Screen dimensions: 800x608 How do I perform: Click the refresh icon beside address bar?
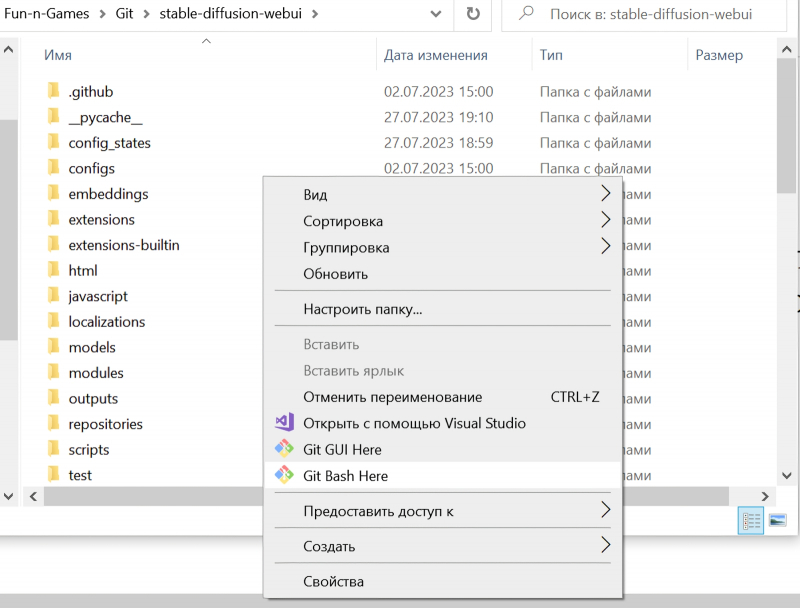[472, 14]
